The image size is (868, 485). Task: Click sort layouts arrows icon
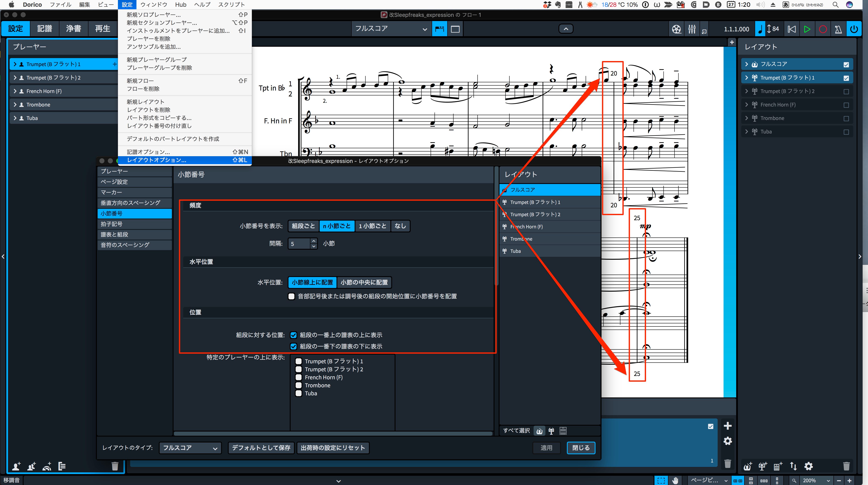coord(793,466)
